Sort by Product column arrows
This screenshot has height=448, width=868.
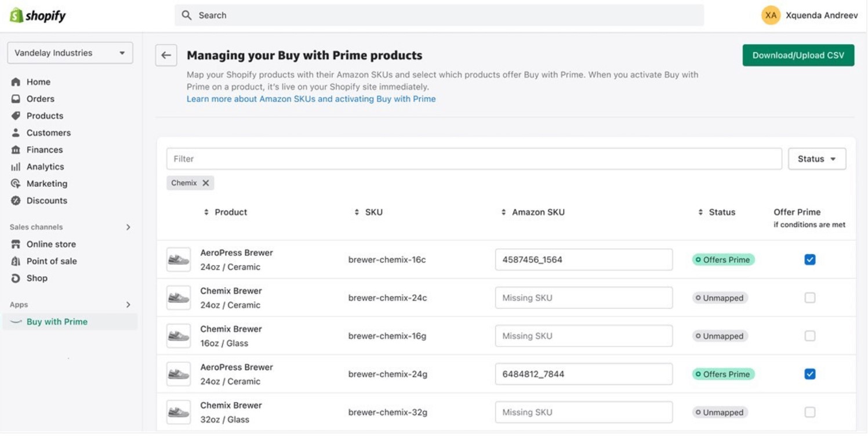click(x=206, y=212)
